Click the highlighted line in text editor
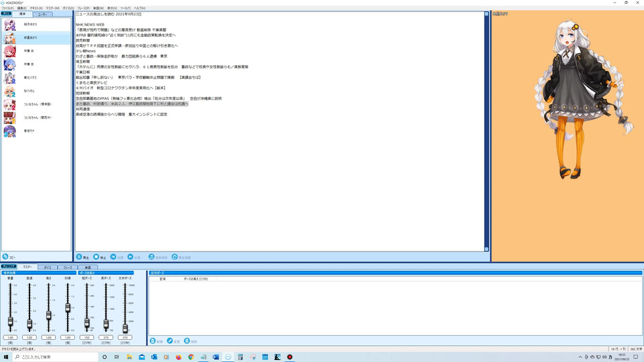This screenshot has height=362, width=644. (x=132, y=104)
